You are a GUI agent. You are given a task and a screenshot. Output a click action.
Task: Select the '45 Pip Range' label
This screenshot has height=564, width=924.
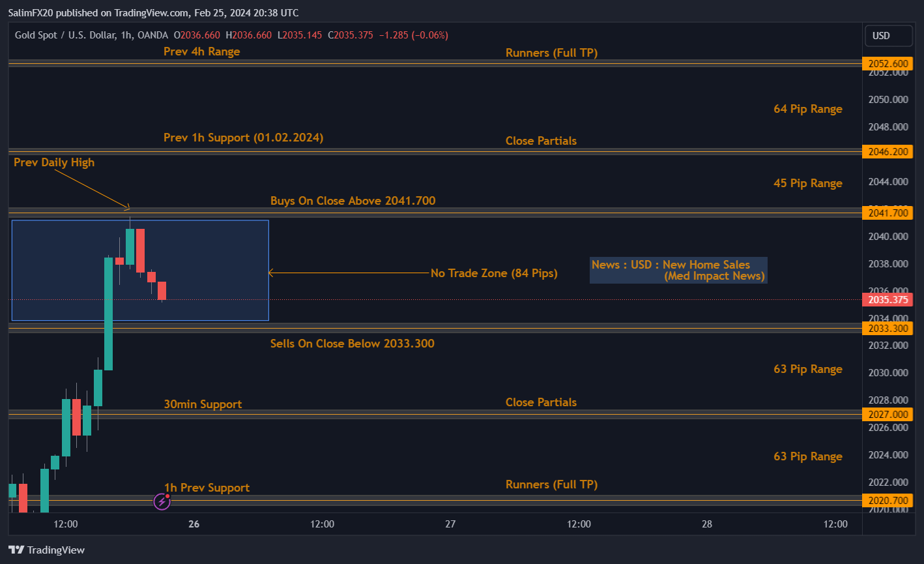click(x=808, y=183)
